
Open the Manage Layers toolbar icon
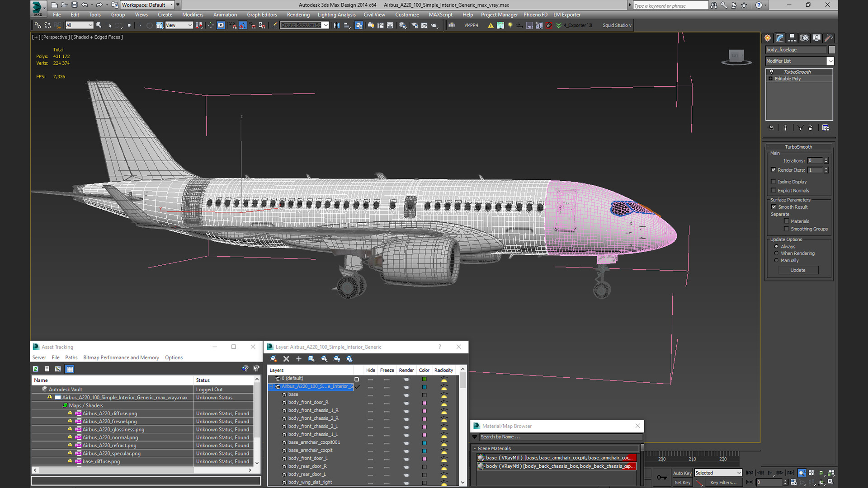pyautogui.click(x=359, y=25)
